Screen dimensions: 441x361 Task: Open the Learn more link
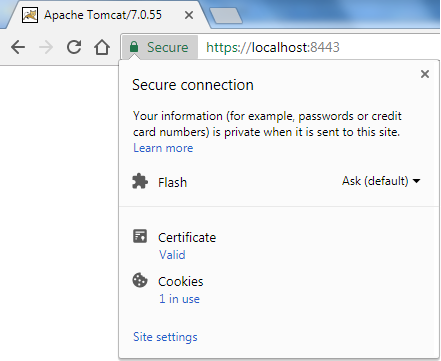[163, 148]
